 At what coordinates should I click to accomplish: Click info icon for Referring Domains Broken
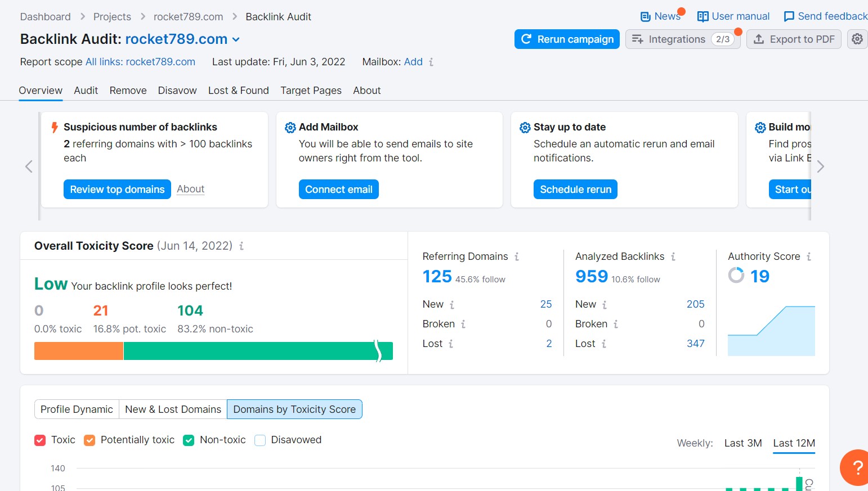[463, 324]
